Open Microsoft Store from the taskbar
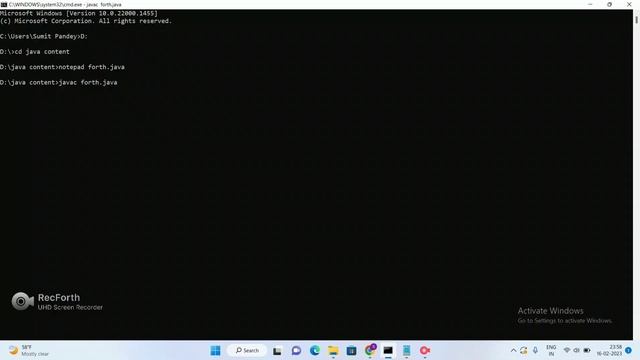Viewport: 640px width, 360px height. pos(351,350)
